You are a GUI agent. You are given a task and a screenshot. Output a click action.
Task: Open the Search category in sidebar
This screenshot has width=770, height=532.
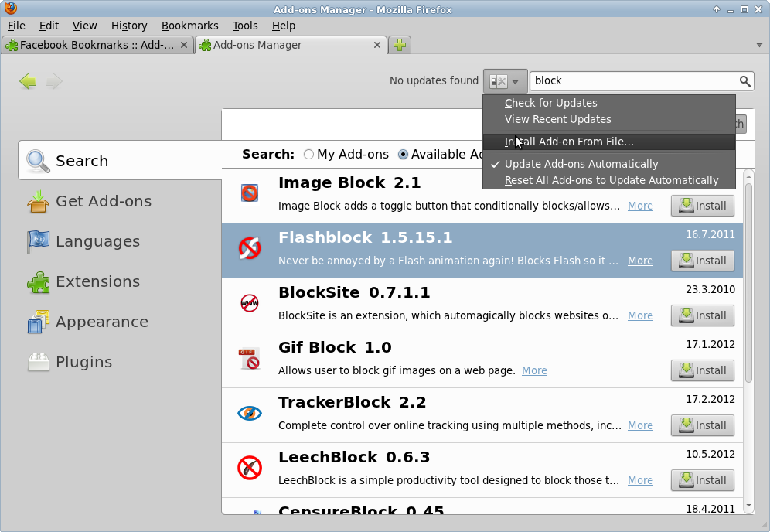pyautogui.click(x=120, y=161)
